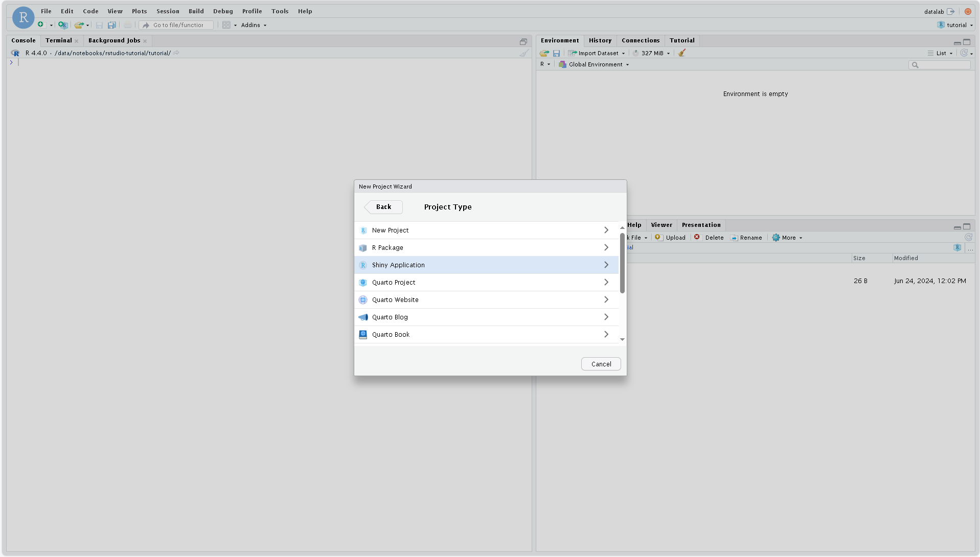The height and width of the screenshot is (557, 980).
Task: Open the Global Environment dropdown
Action: (594, 64)
